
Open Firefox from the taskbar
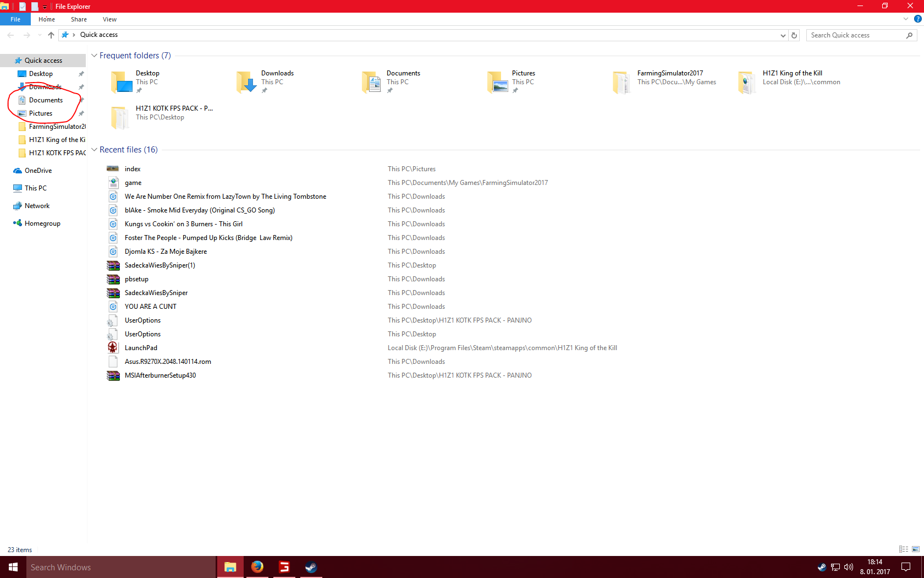[257, 567]
